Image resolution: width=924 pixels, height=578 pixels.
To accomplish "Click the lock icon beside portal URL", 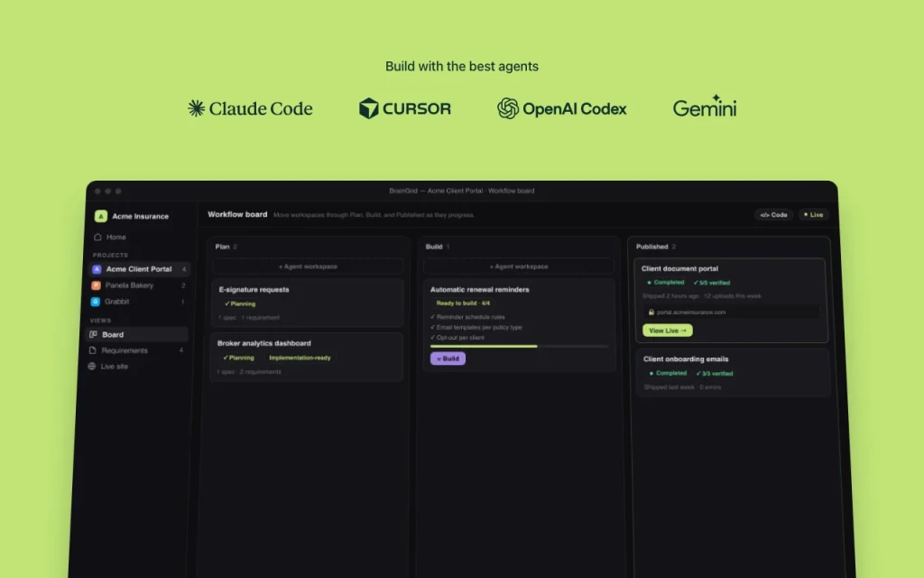I will coord(651,312).
